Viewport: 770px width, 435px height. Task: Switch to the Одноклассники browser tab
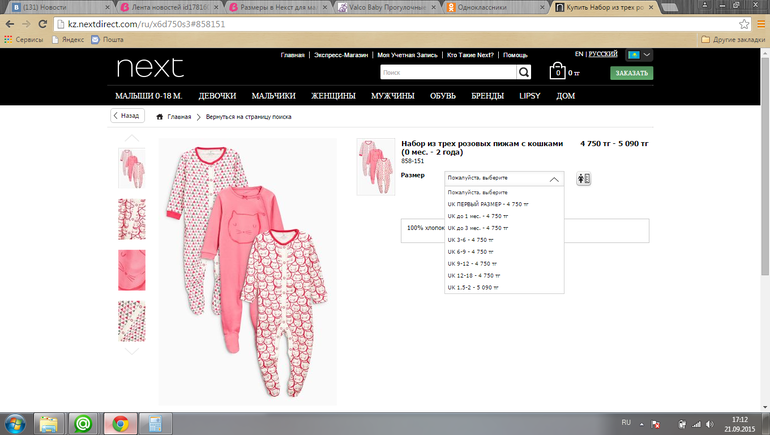coord(504,7)
